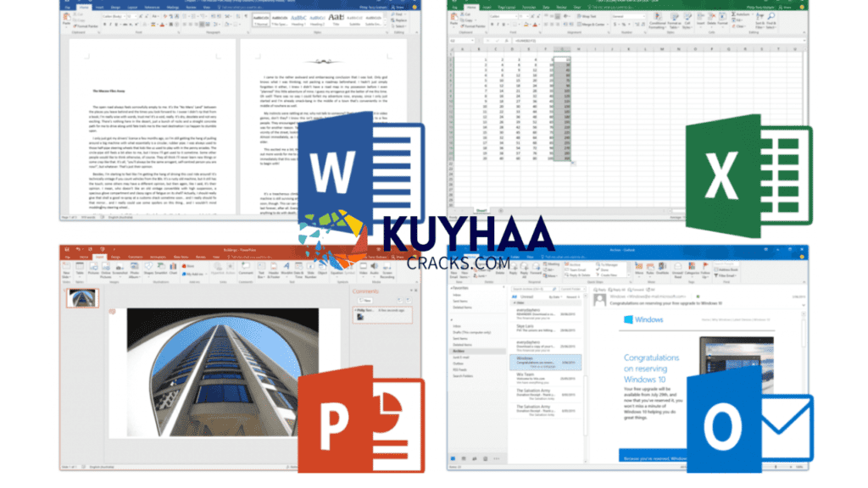
Task: Switch to the Insert tab in Word
Action: click(98, 8)
